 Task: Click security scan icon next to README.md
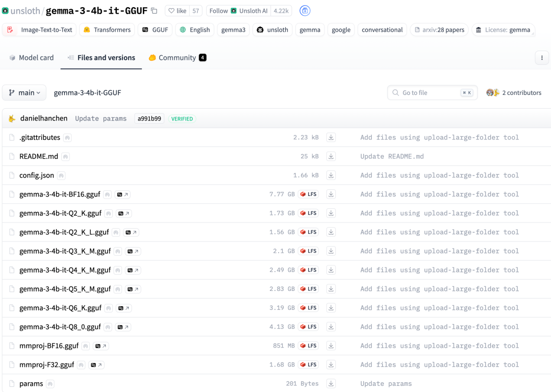(x=65, y=157)
